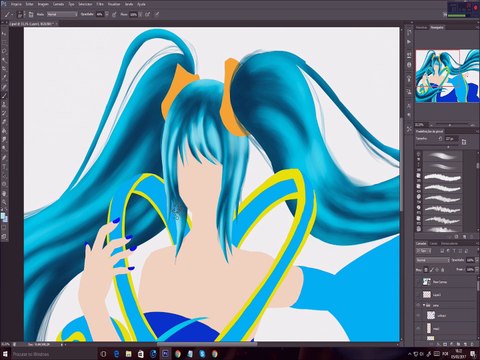Open the Imagem menu
480x360 pixels.
point(43,4)
